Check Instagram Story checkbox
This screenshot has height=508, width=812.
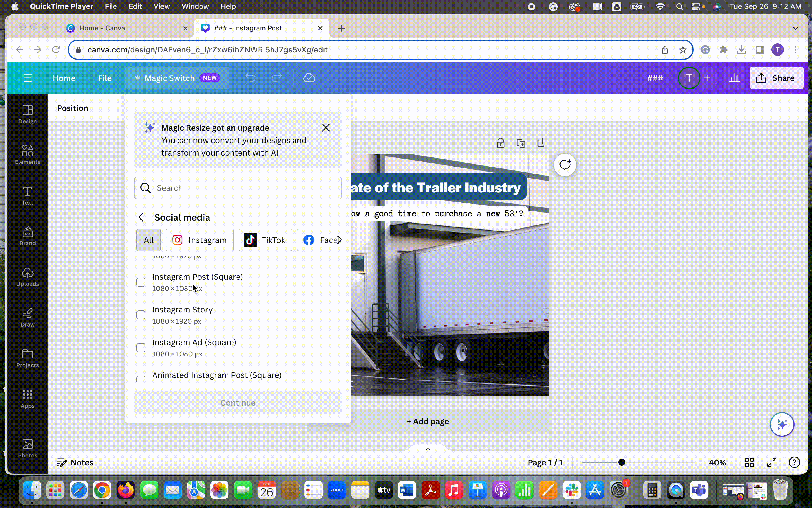[141, 315]
